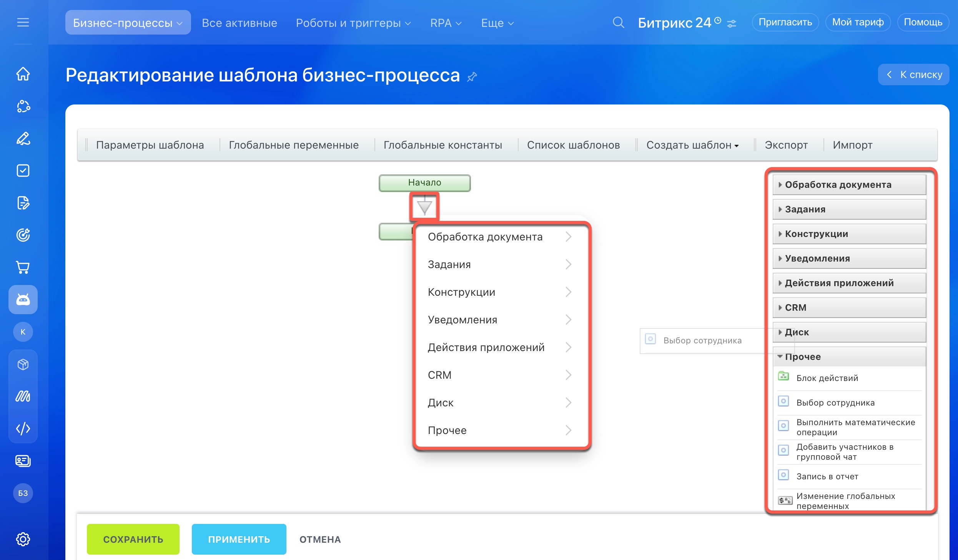Open the striped marketing sidebar icon

click(23, 396)
